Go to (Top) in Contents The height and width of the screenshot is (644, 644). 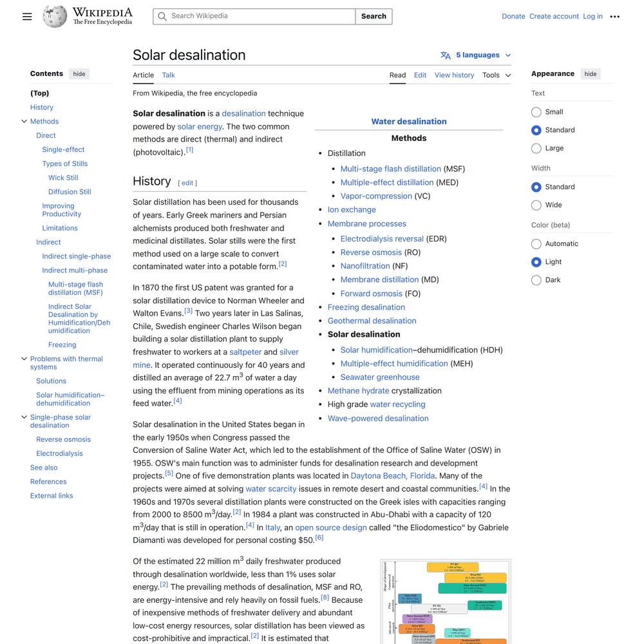[39, 93]
